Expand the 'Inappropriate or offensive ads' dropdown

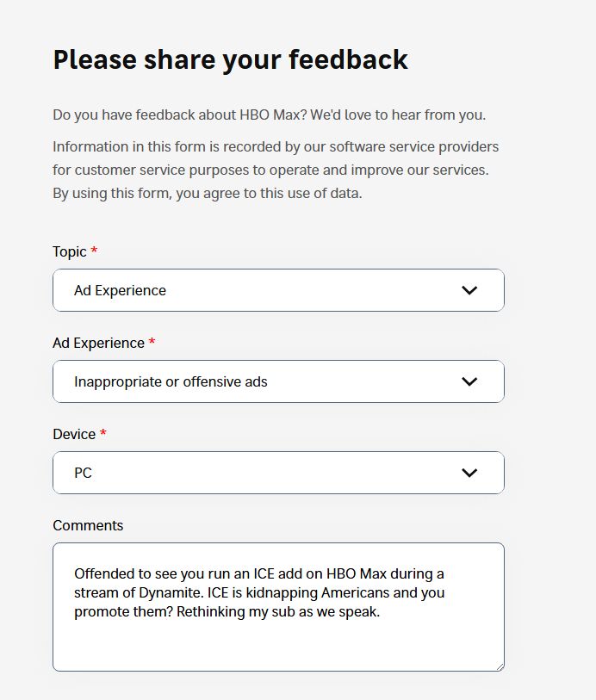pyautogui.click(x=258, y=381)
